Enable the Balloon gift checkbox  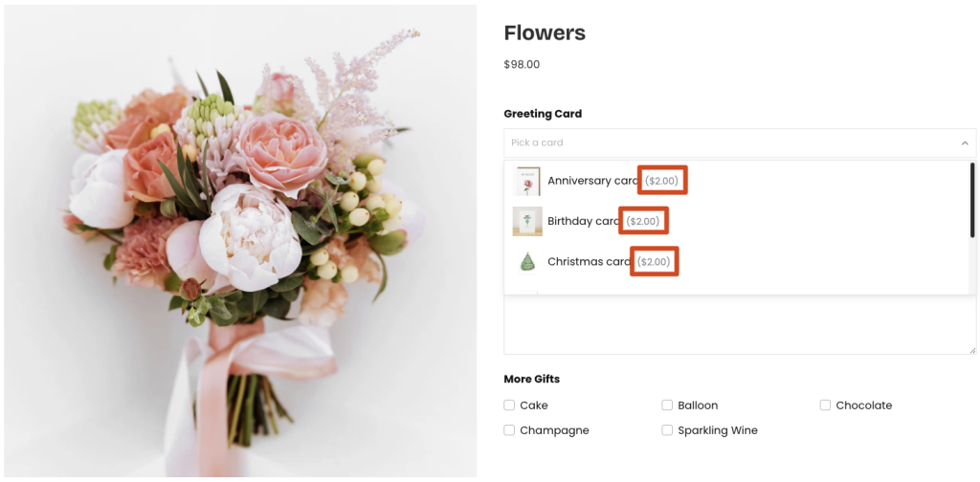pyautogui.click(x=667, y=405)
